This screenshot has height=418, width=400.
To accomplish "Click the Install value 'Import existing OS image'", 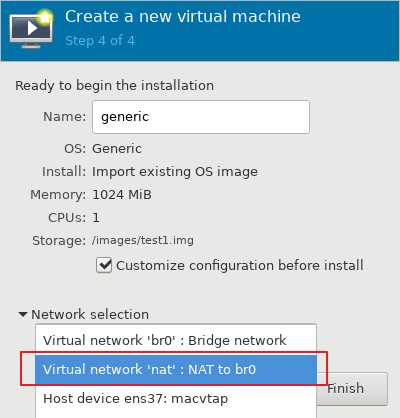I will 175,172.
